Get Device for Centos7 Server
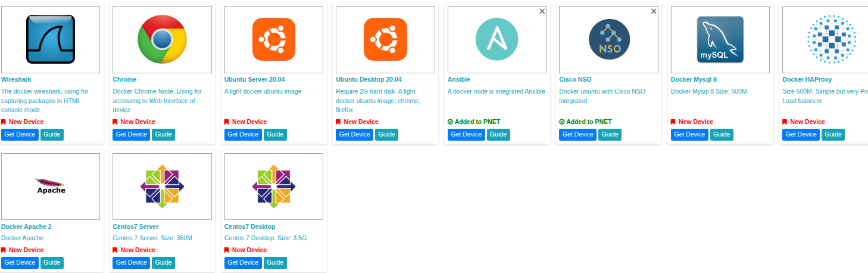Viewport: 868px width, 273px height. coord(131,262)
